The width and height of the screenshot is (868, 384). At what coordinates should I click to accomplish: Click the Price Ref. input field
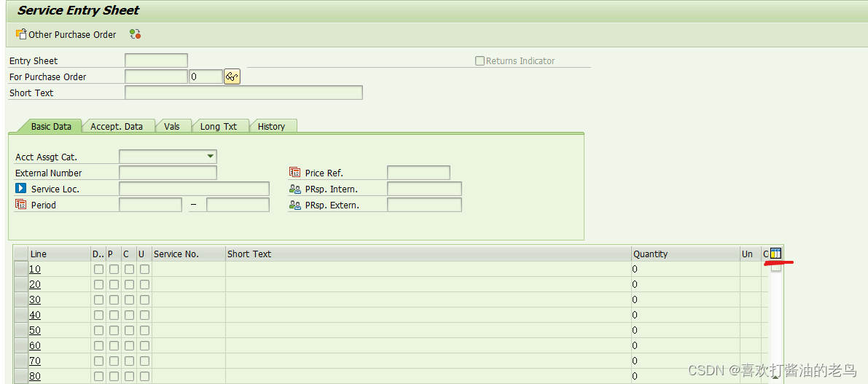click(418, 173)
